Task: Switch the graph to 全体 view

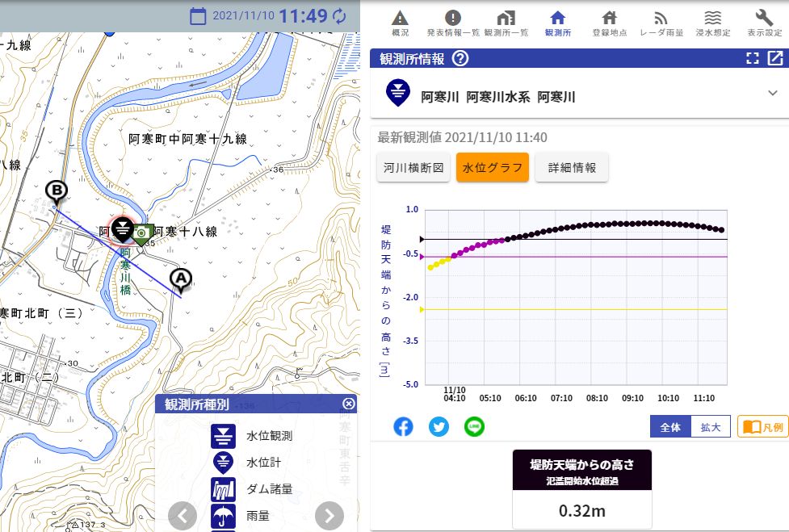Action: click(x=670, y=427)
